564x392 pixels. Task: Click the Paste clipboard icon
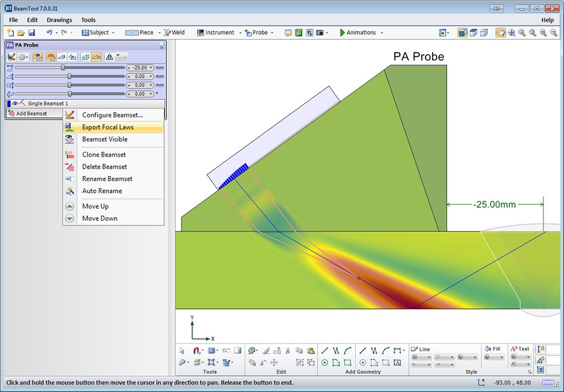tap(311, 351)
